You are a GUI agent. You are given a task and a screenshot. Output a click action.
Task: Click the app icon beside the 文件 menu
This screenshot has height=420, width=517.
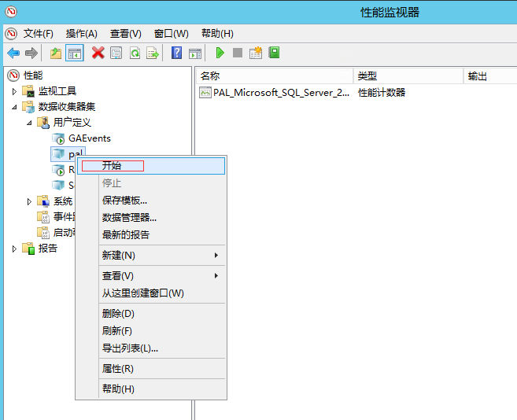[x=11, y=33]
